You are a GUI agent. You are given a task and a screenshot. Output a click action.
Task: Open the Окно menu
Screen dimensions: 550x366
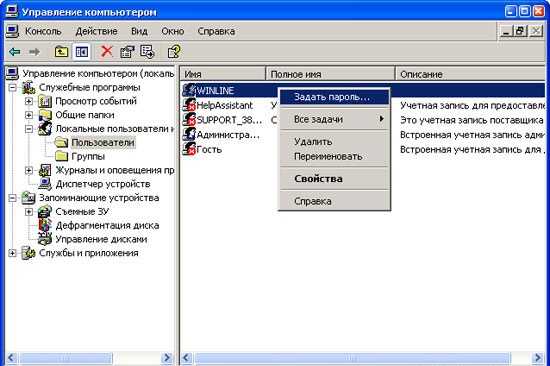(173, 31)
